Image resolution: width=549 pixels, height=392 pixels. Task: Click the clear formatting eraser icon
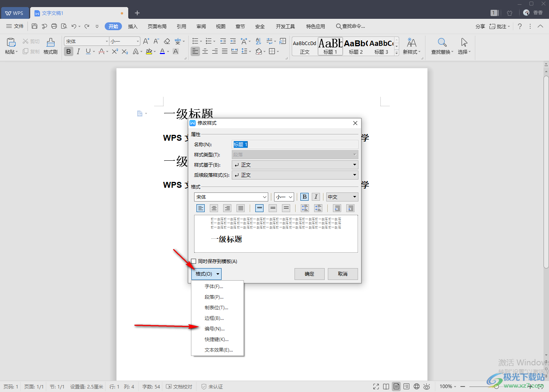167,41
